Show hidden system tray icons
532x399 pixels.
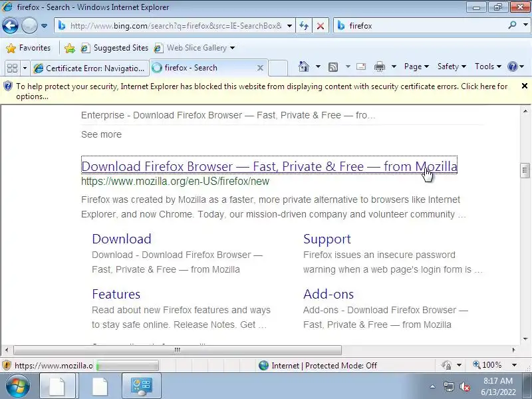433,386
